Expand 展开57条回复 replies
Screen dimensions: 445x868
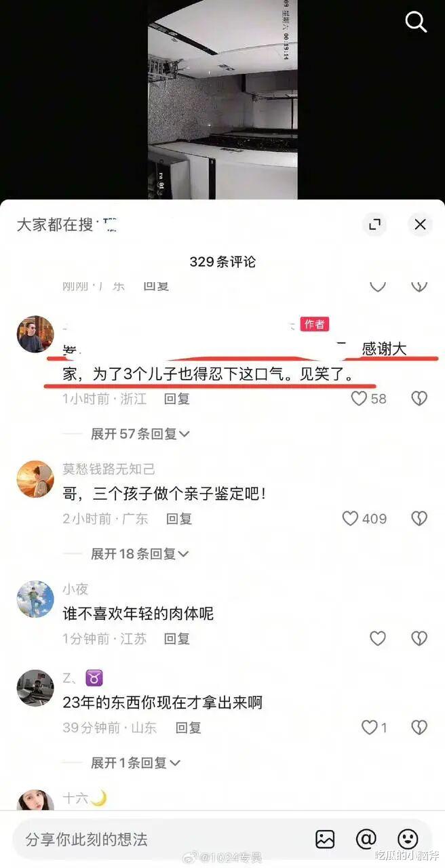point(140,434)
